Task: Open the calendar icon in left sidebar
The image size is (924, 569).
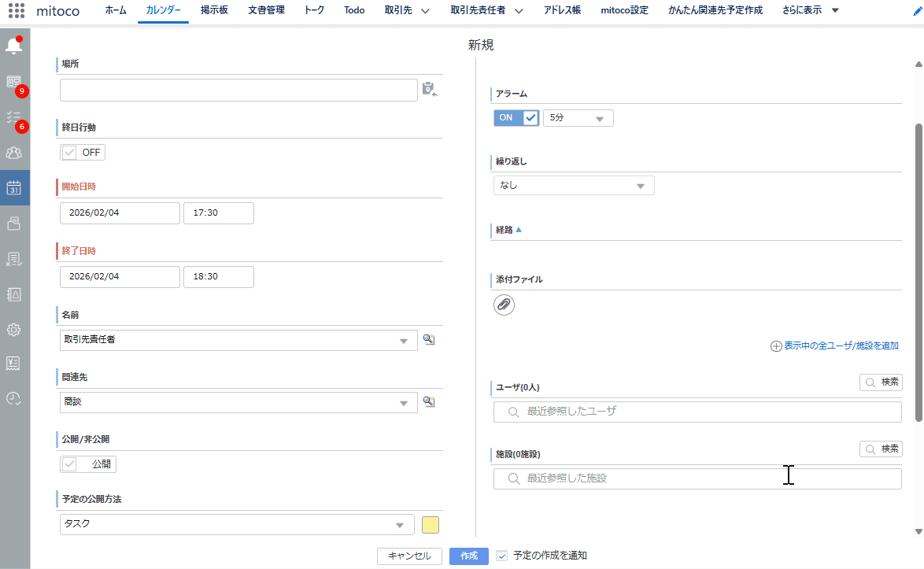Action: tap(14, 187)
